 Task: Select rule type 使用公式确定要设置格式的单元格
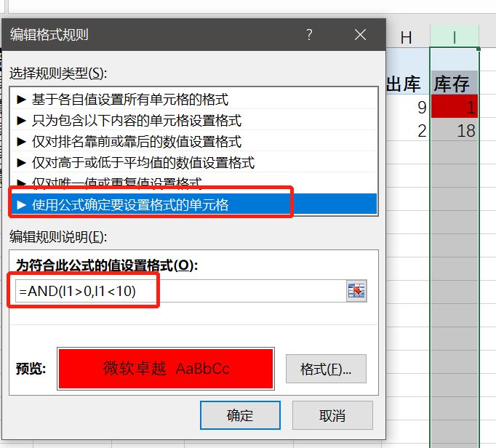[194, 204]
